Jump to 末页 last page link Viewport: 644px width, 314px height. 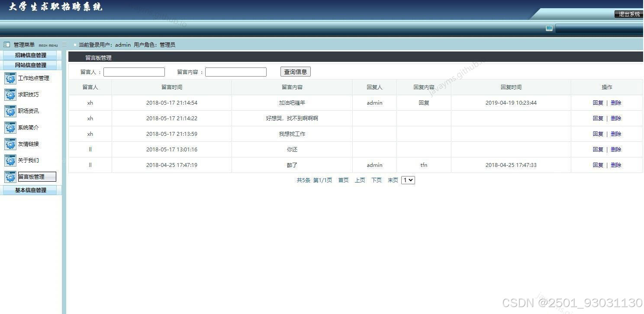click(393, 180)
